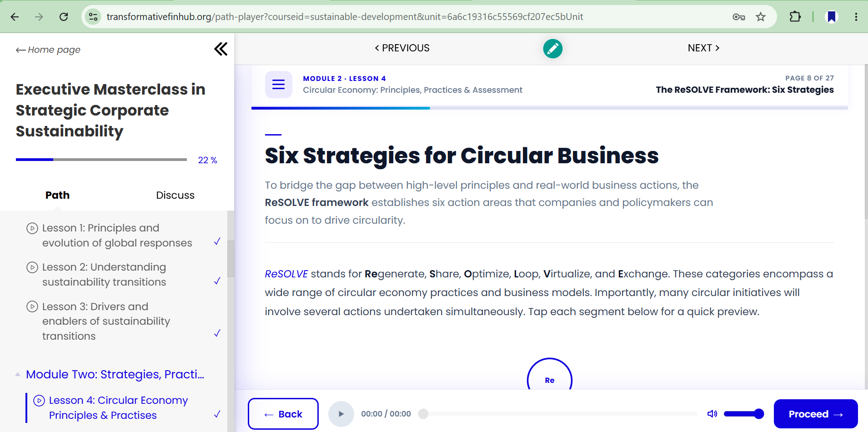868x432 pixels.
Task: Reload the page with the refresh icon
Action: [x=64, y=17]
